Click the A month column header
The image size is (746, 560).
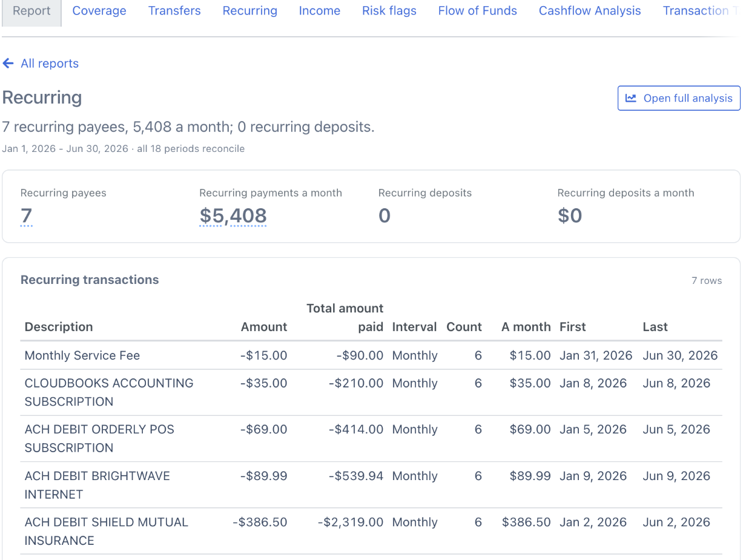[x=526, y=327]
